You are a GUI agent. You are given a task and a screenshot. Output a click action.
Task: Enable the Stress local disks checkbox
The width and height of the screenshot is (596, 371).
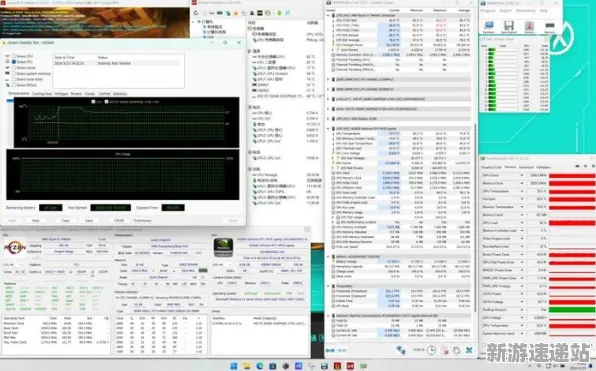pos(14,79)
